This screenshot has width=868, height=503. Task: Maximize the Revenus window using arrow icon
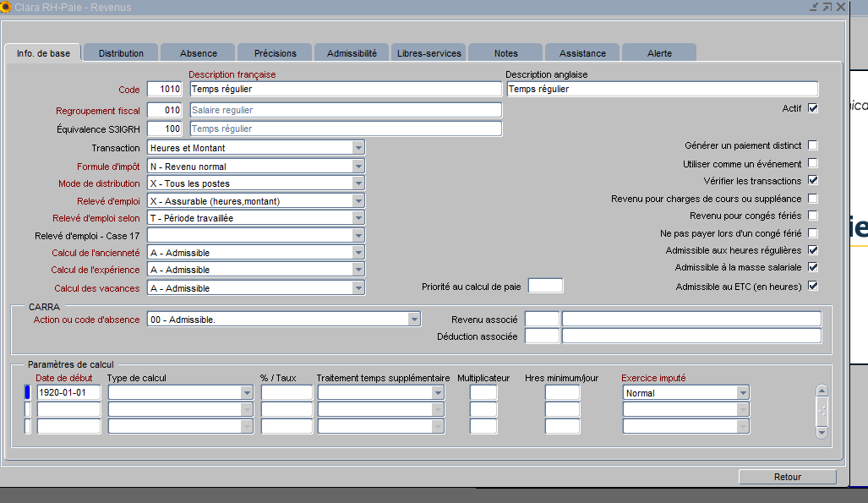pyautogui.click(x=827, y=7)
